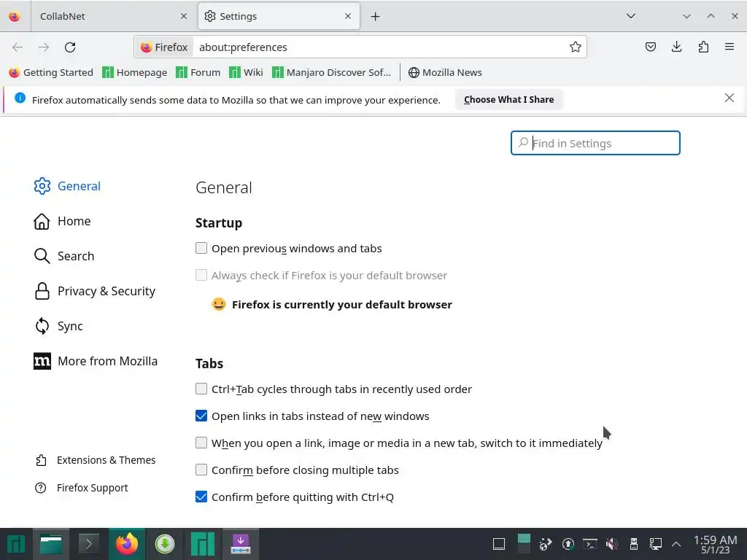The width and height of the screenshot is (747, 560).
Task: Open the Downloads panel icon
Action: pos(676,47)
